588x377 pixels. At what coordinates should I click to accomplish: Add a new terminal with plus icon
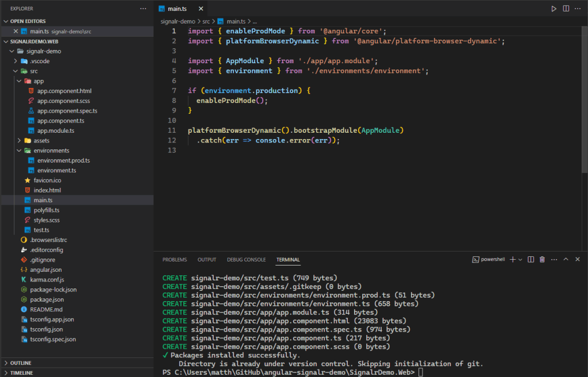(512, 260)
